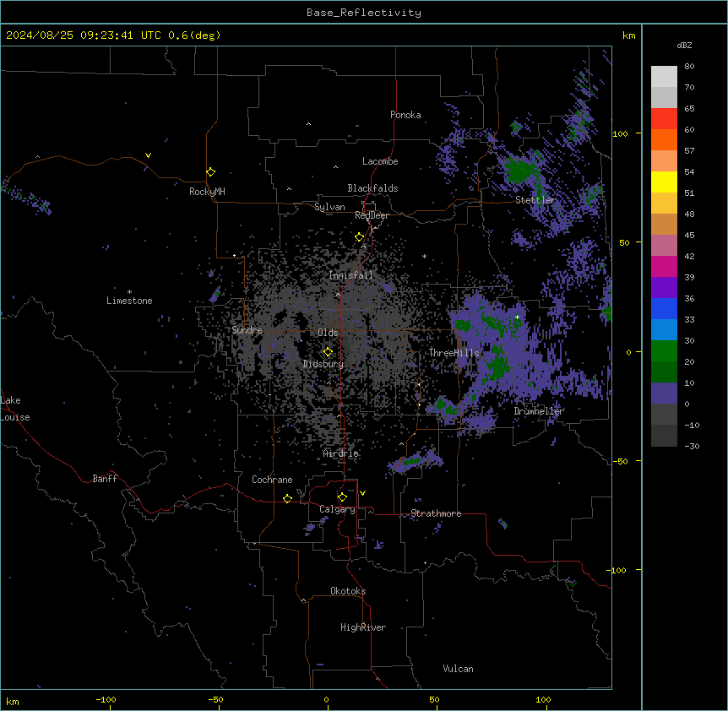The height and width of the screenshot is (711, 728).
Task: Select the yellow diamond marker below the Cochrane label
Action: click(x=288, y=499)
